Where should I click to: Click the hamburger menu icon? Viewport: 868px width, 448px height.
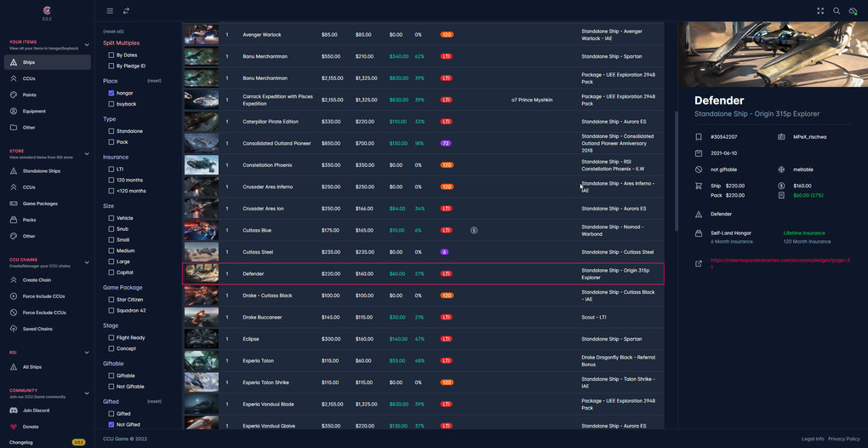click(x=110, y=11)
